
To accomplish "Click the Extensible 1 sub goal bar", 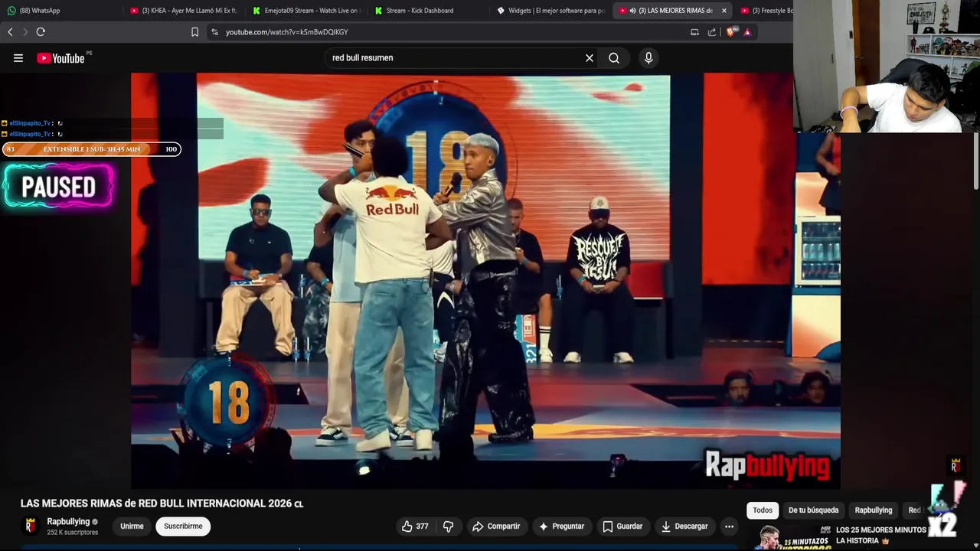I will point(92,149).
